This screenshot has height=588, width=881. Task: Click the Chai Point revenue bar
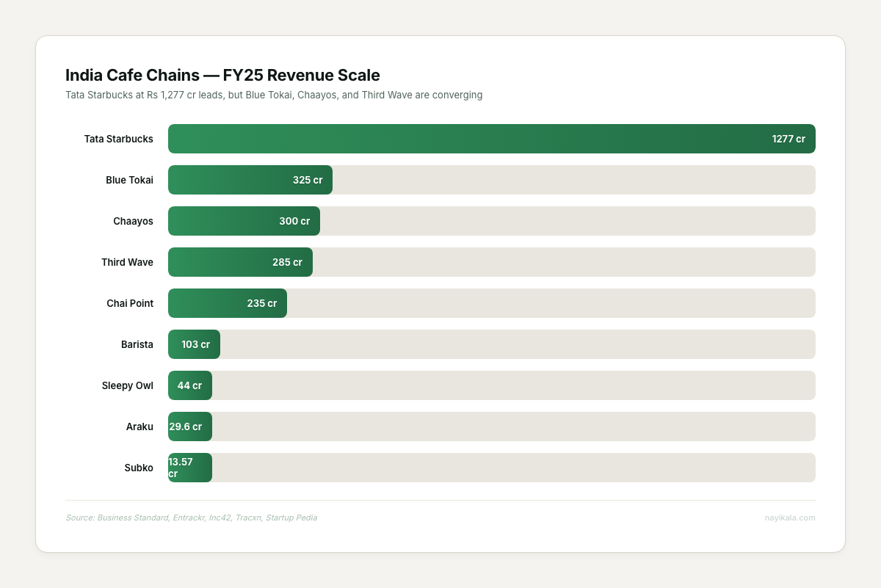tap(228, 303)
